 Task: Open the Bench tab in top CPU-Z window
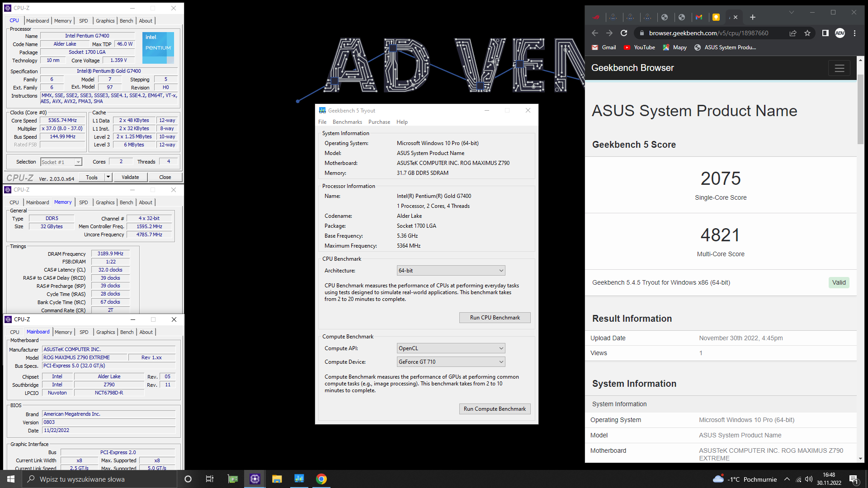tap(127, 21)
